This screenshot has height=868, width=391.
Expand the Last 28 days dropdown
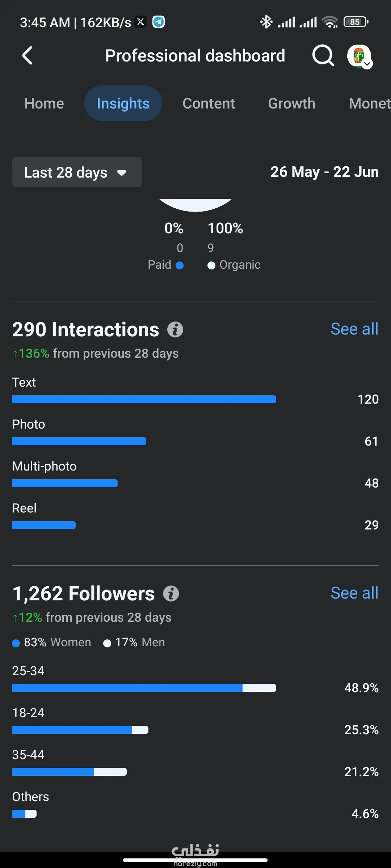[x=77, y=172]
